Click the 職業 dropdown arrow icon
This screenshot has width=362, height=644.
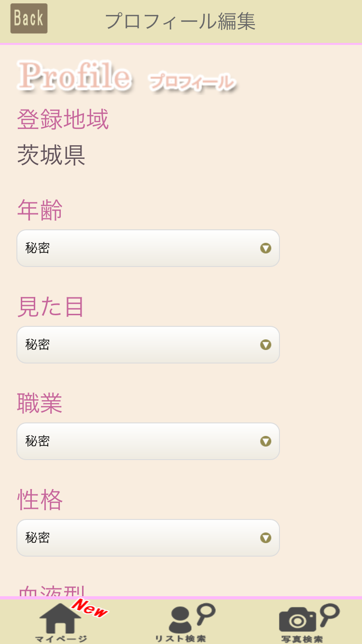[x=265, y=441]
